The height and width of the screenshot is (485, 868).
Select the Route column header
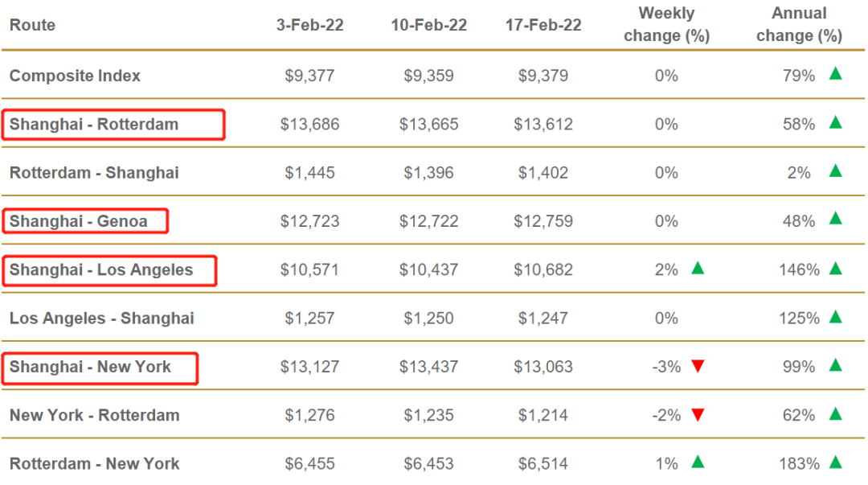click(x=32, y=25)
